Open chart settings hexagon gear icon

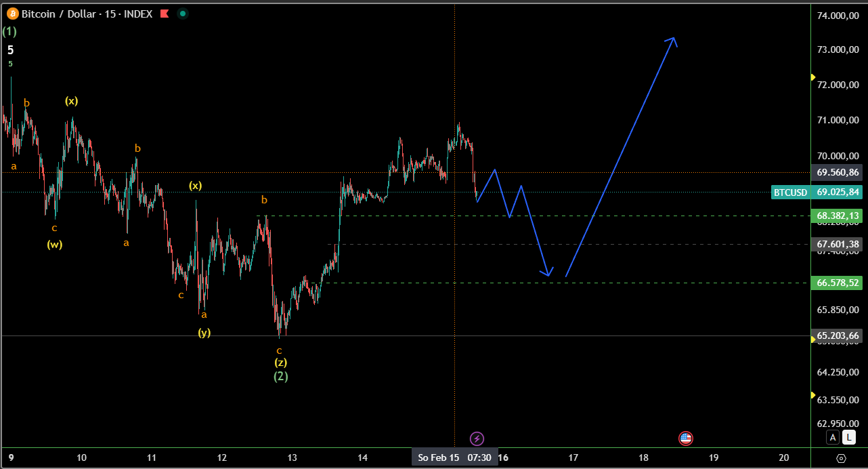pyautogui.click(x=840, y=458)
